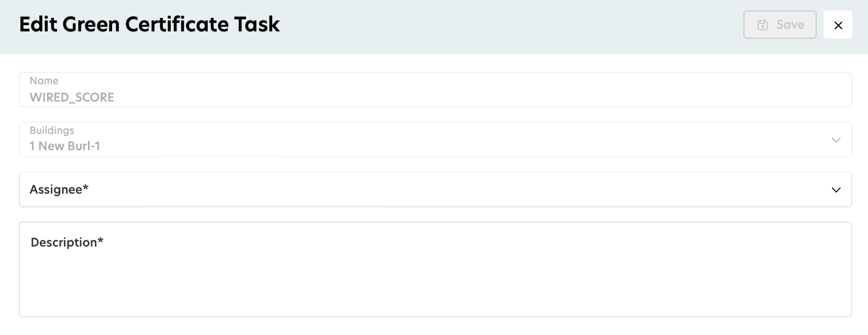868x335 pixels.
Task: Click the chevron icon on the Buildings field
Action: click(x=836, y=140)
